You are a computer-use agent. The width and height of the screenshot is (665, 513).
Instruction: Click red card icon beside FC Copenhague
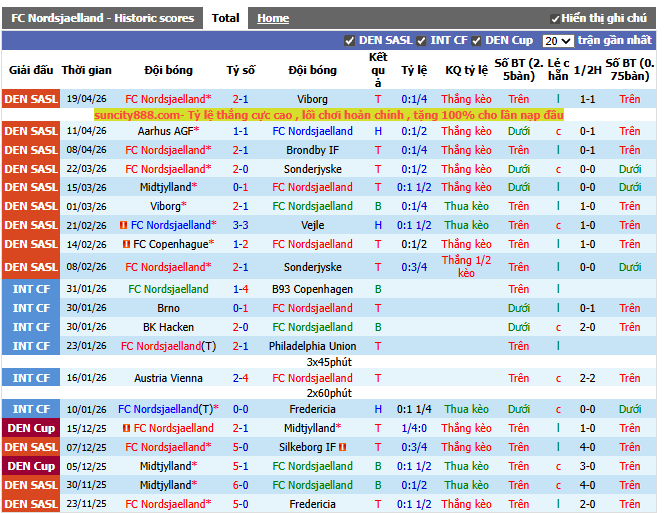(x=127, y=244)
